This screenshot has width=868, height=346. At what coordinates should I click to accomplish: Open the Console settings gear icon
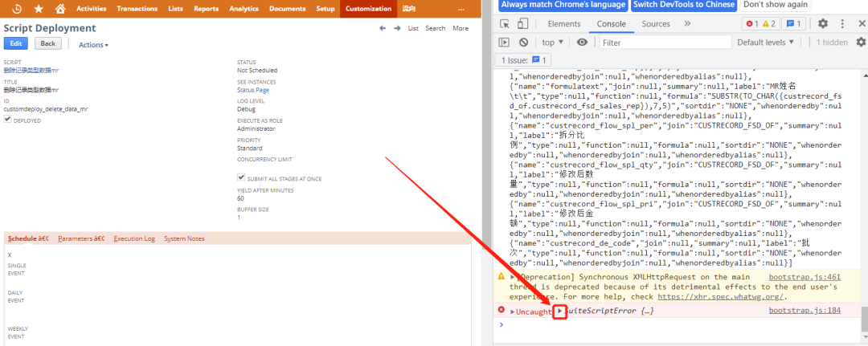pyautogui.click(x=861, y=42)
